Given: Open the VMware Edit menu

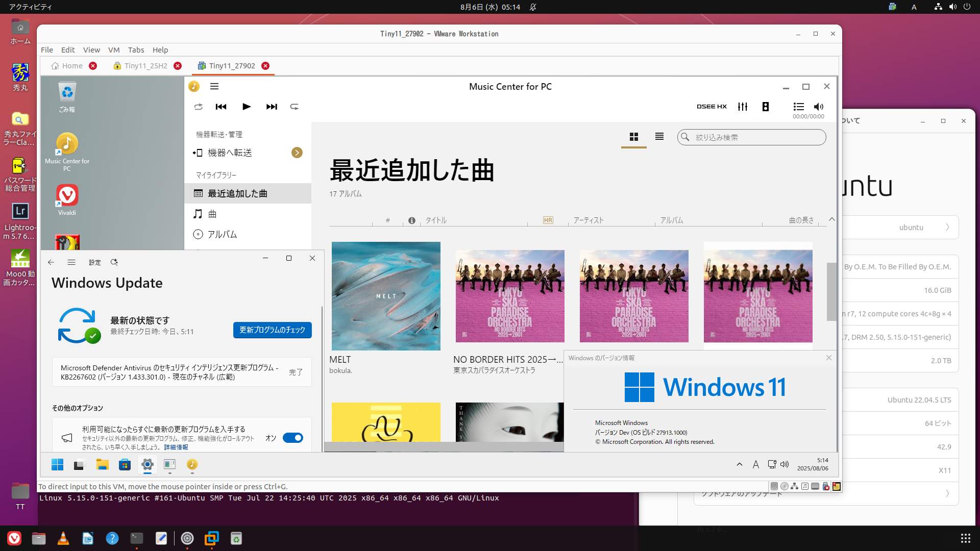Looking at the screenshot, I should [68, 50].
